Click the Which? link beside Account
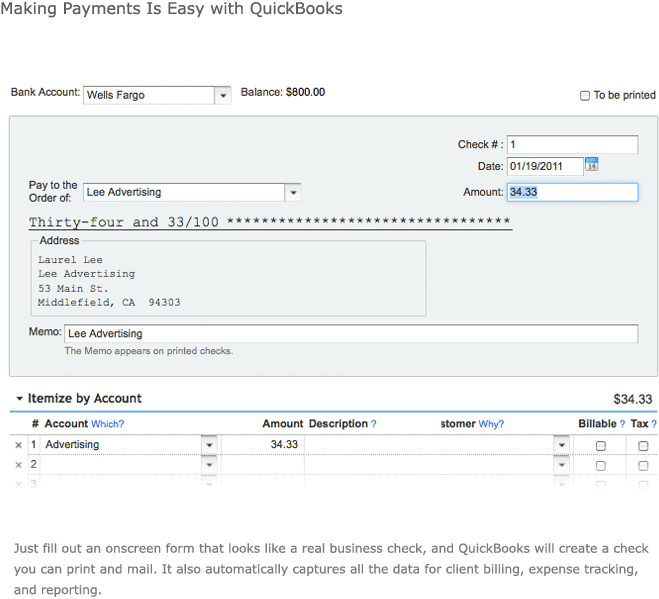Screen dimensions: 659x599 click(x=108, y=424)
